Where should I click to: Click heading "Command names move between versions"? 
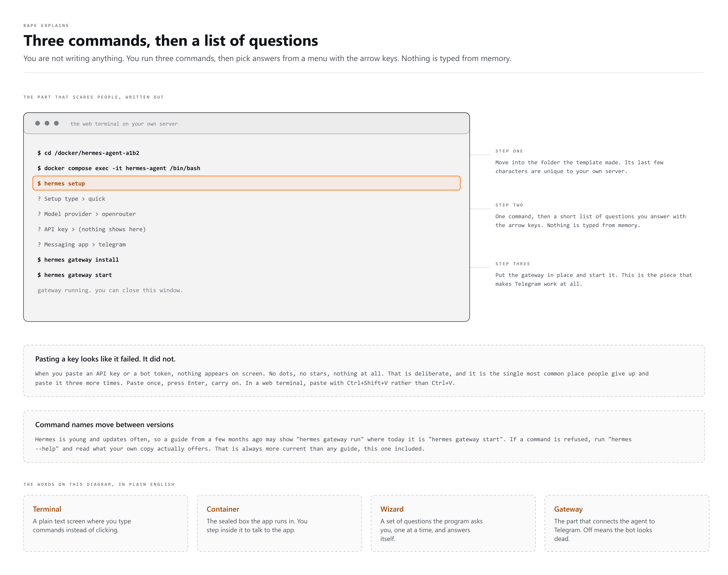(x=104, y=425)
